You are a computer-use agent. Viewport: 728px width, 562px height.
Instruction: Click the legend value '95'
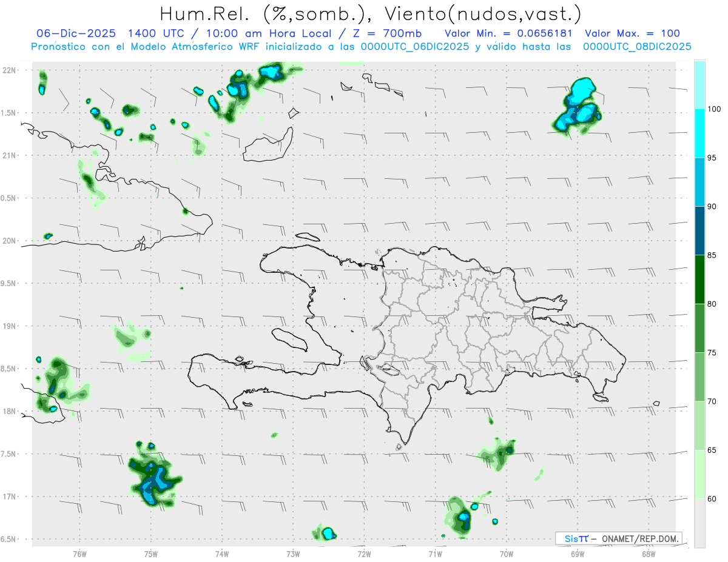tap(713, 158)
